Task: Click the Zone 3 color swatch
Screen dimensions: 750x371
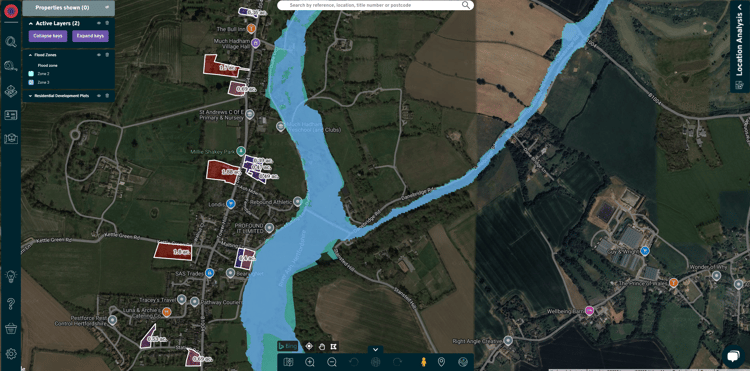Action: pos(31,82)
